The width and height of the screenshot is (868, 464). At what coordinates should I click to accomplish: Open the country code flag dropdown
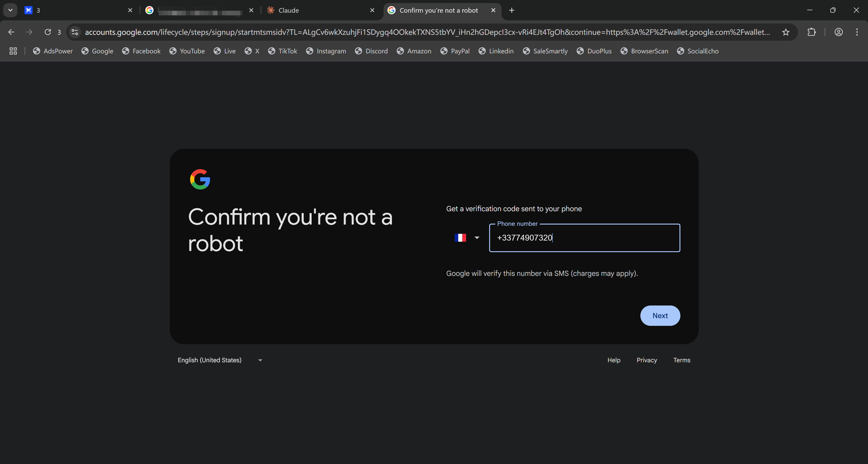(467, 238)
